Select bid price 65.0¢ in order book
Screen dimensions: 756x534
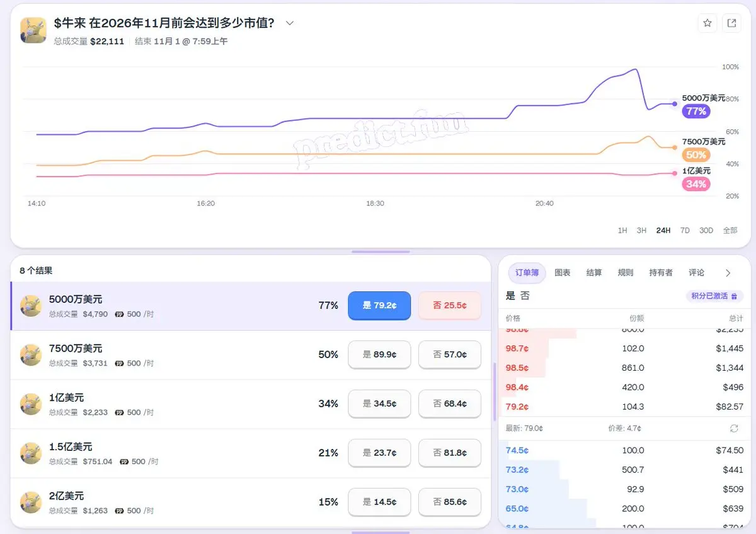pyautogui.click(x=517, y=509)
